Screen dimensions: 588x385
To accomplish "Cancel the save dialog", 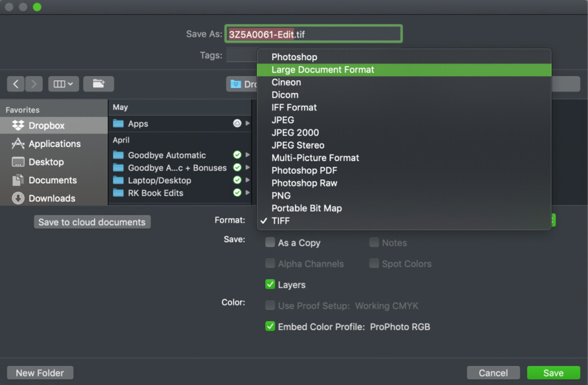I will 493,372.
